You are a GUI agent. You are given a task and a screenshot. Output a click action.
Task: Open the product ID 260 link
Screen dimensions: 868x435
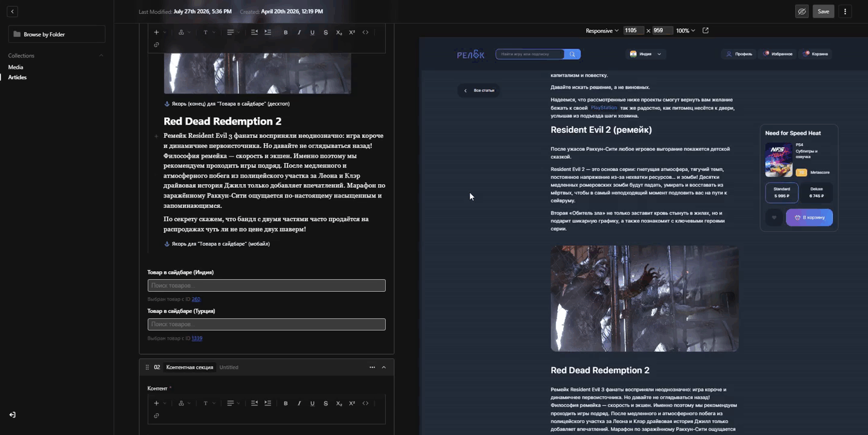coord(196,299)
